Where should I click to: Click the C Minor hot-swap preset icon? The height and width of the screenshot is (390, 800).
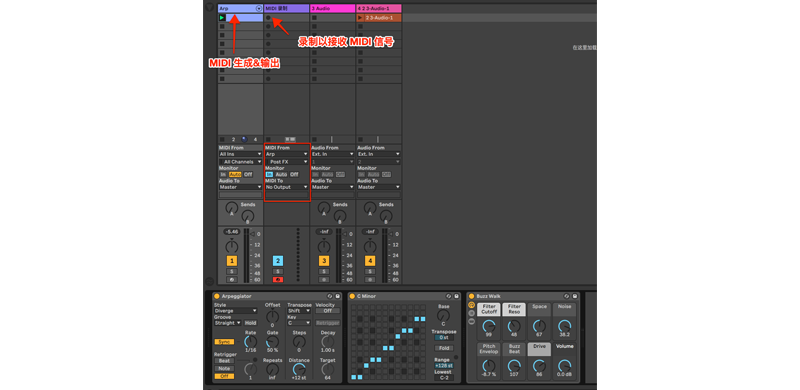click(448, 296)
